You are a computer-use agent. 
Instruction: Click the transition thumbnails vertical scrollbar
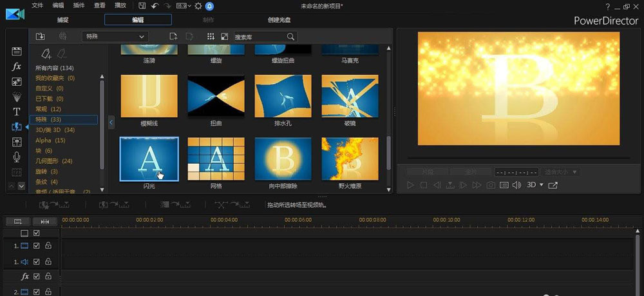[388, 152]
